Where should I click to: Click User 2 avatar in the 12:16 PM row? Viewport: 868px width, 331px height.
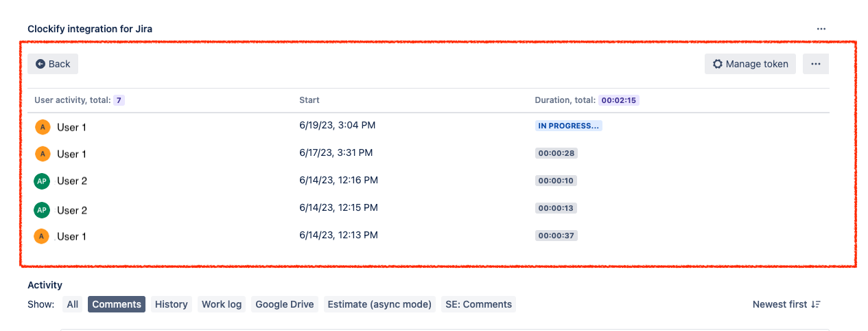(x=42, y=181)
